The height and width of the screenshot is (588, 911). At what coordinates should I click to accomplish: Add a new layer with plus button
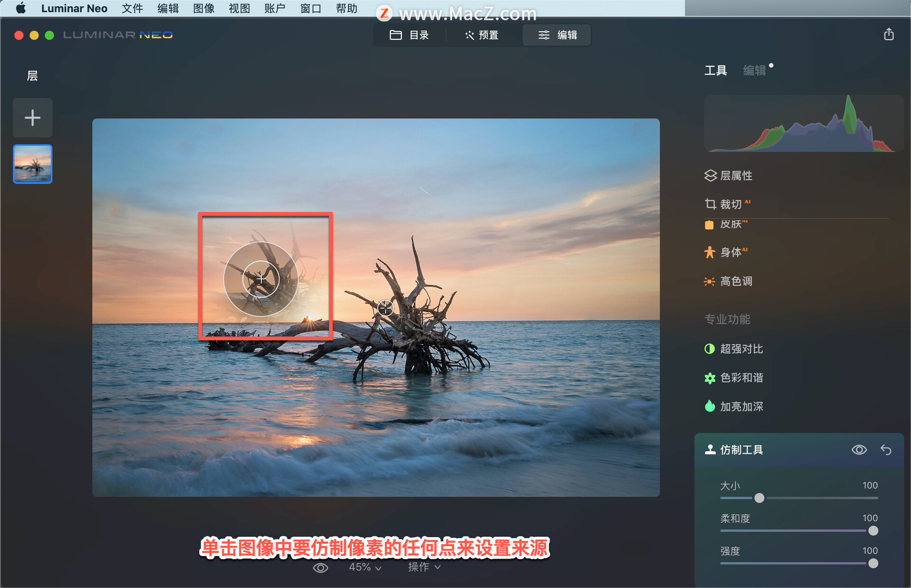click(33, 118)
